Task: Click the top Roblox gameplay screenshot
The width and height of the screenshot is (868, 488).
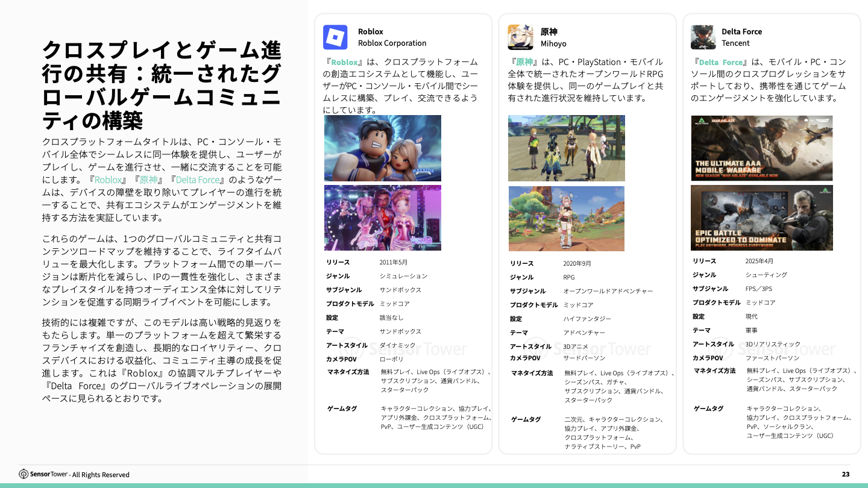Action: (382, 148)
